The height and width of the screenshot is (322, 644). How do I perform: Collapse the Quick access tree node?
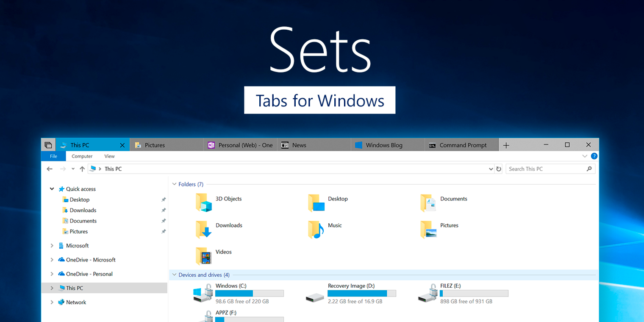[x=52, y=189]
